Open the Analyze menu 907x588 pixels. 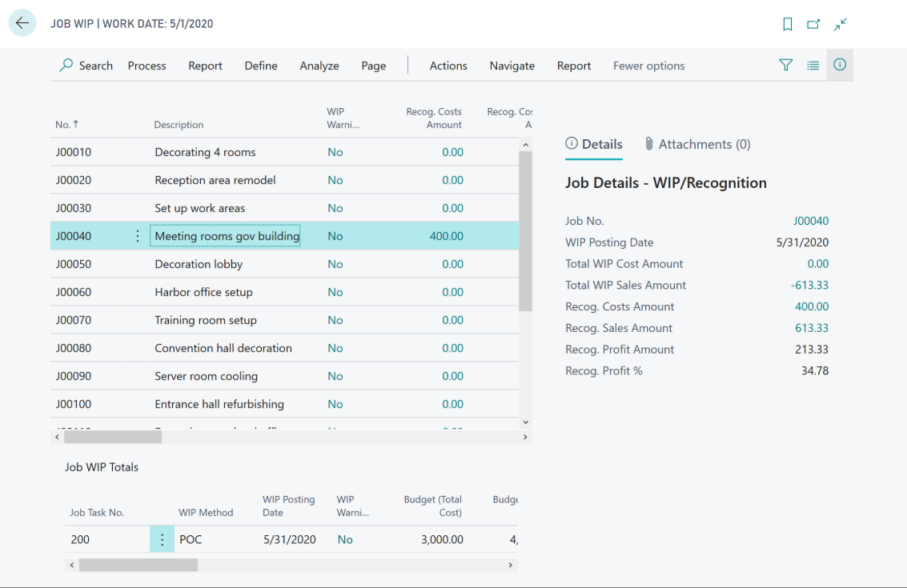pyautogui.click(x=319, y=66)
